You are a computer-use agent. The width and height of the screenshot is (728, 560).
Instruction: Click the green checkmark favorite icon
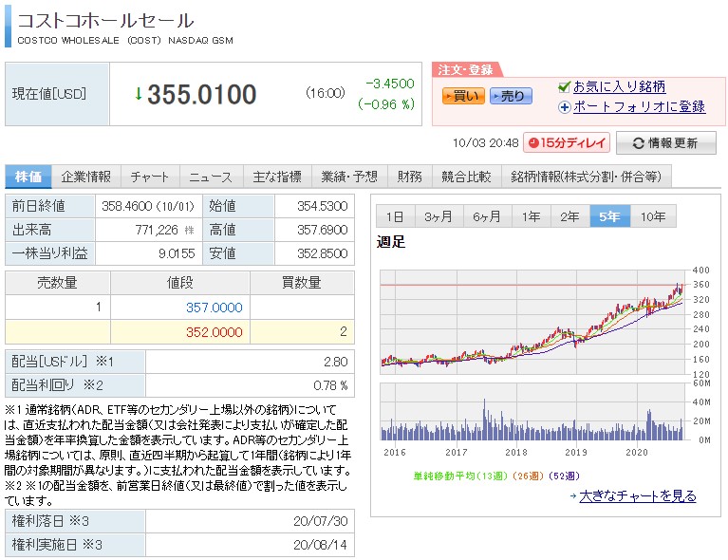pyautogui.click(x=564, y=86)
